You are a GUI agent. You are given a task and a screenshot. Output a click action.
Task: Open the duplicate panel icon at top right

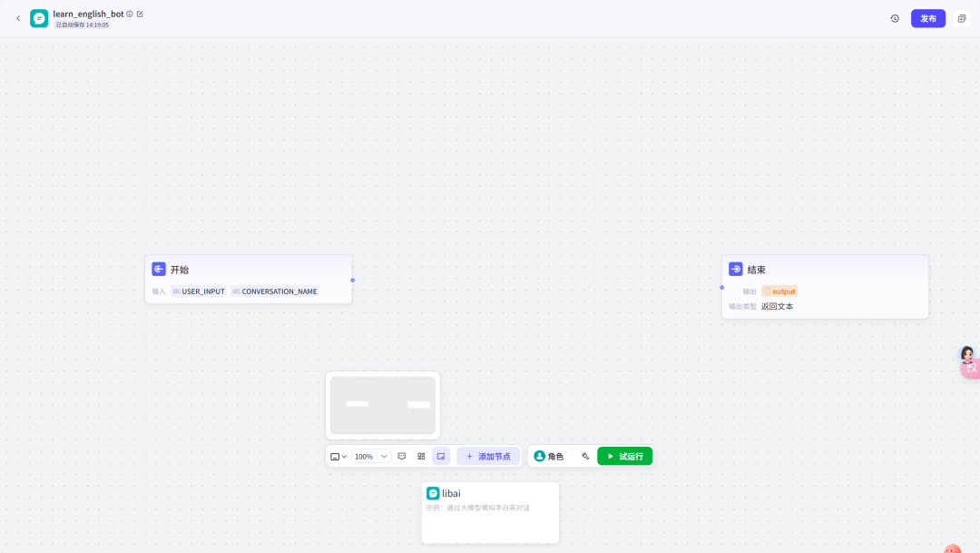coord(961,18)
